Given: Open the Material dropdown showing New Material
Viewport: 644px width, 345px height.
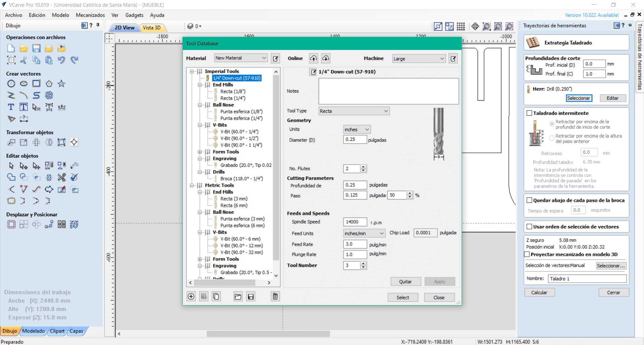Looking at the screenshot, I should (x=241, y=58).
